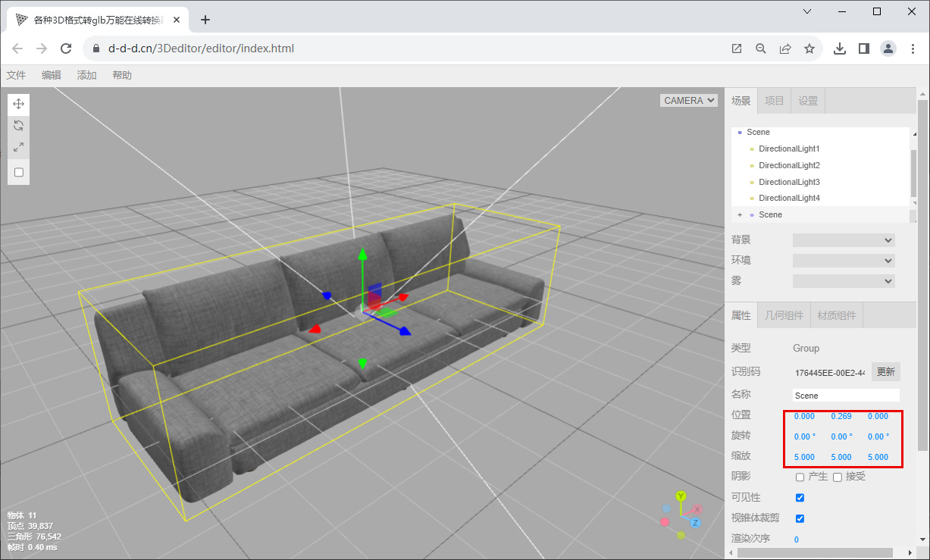Toggle the 可见性 checkbox
The height and width of the screenshot is (560, 930).
[800, 498]
